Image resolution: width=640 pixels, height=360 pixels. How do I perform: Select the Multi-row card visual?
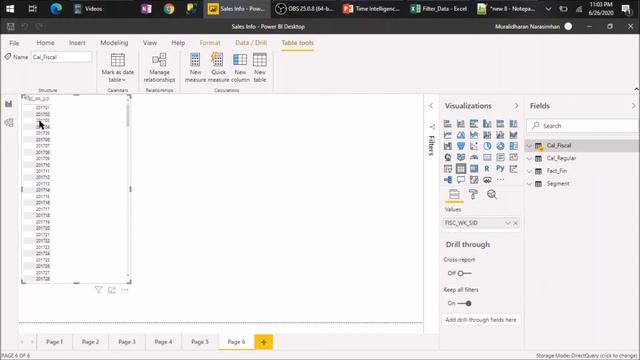click(500, 157)
